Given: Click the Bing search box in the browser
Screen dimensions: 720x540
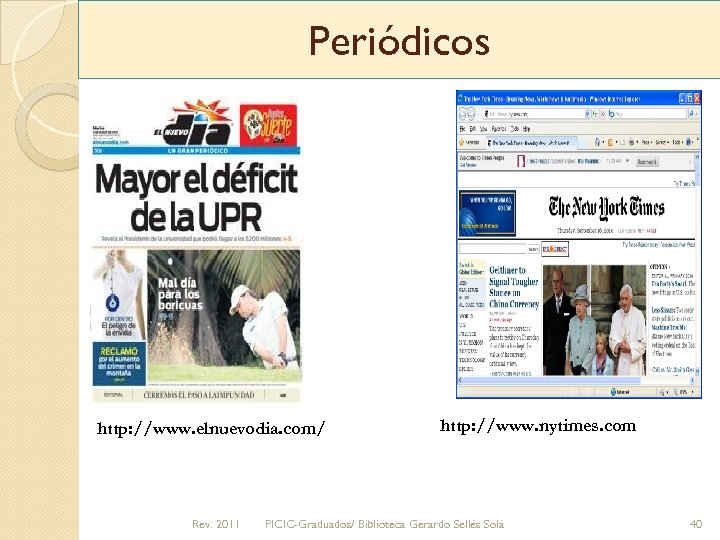Looking at the screenshot, I should pos(647,113).
